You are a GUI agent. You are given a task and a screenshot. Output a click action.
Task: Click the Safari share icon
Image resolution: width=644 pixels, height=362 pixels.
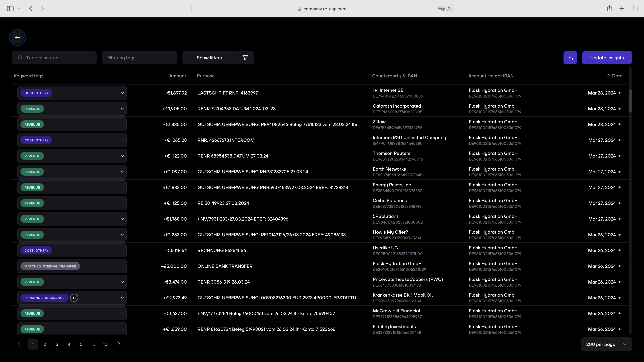click(609, 9)
